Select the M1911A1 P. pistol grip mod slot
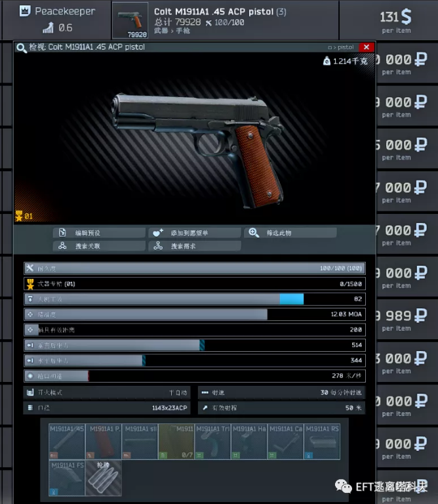 [104, 442]
